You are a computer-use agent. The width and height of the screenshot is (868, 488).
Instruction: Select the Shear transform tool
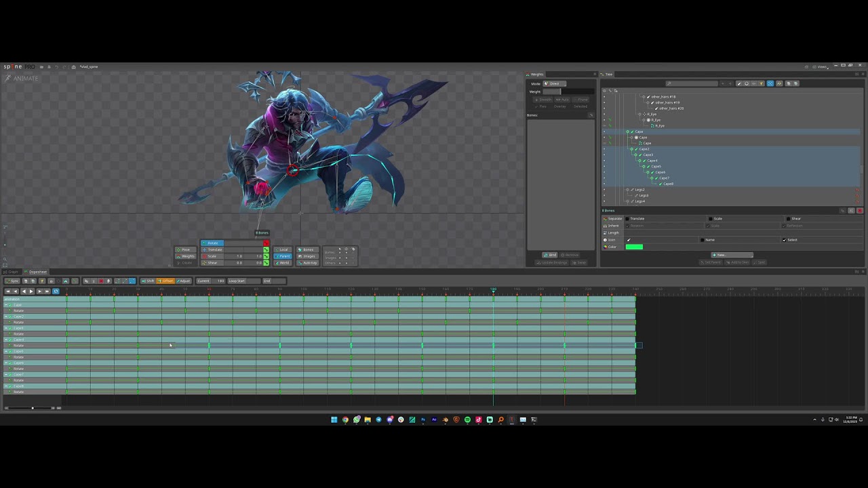[212, 263]
